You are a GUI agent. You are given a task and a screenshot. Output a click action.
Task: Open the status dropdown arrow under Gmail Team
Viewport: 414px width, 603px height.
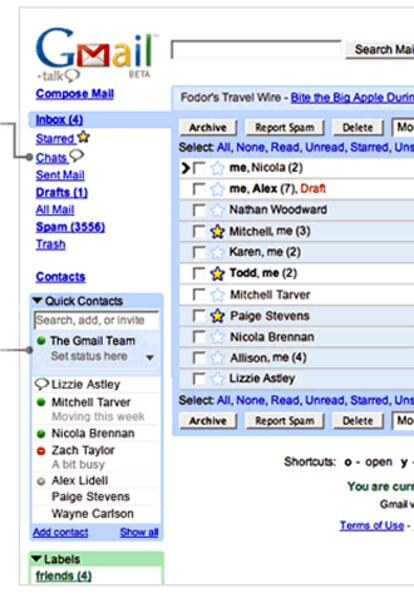150,358
